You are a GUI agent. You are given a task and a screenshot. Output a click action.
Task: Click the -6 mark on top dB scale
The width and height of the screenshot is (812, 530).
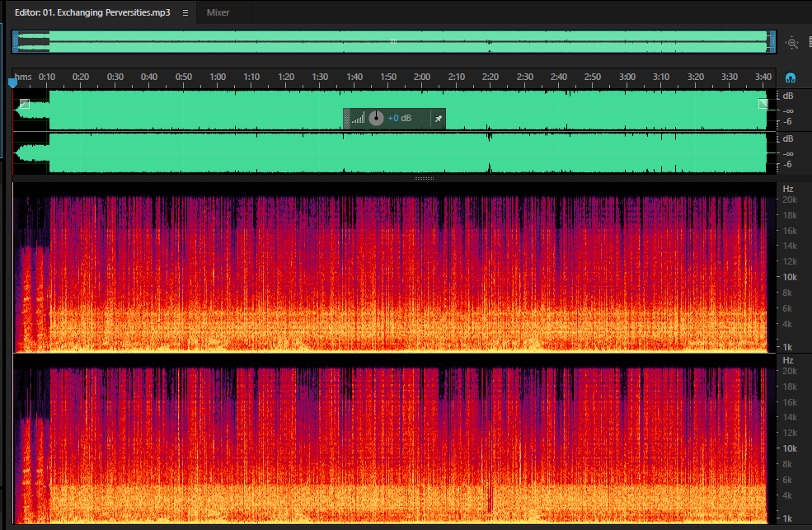(x=787, y=122)
